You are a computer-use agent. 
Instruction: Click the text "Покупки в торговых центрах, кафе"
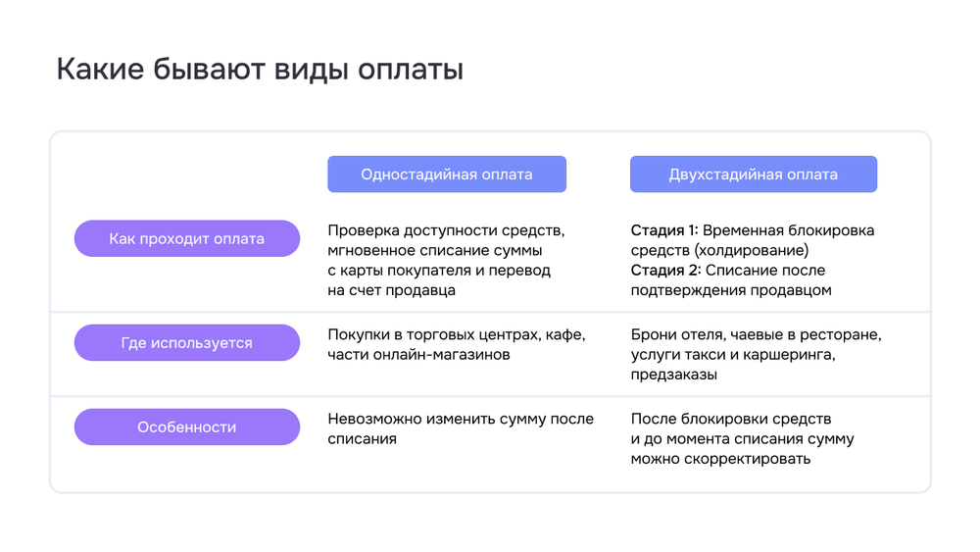click(456, 334)
